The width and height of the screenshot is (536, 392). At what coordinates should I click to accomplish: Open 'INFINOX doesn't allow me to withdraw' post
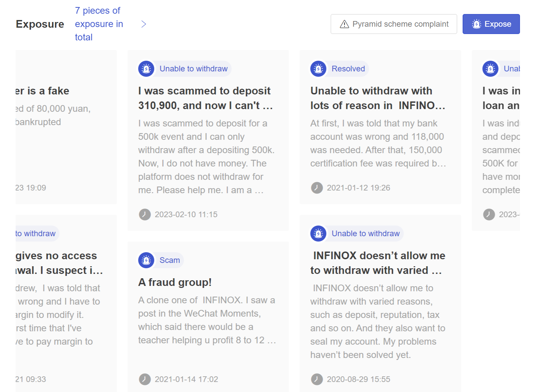(378, 263)
